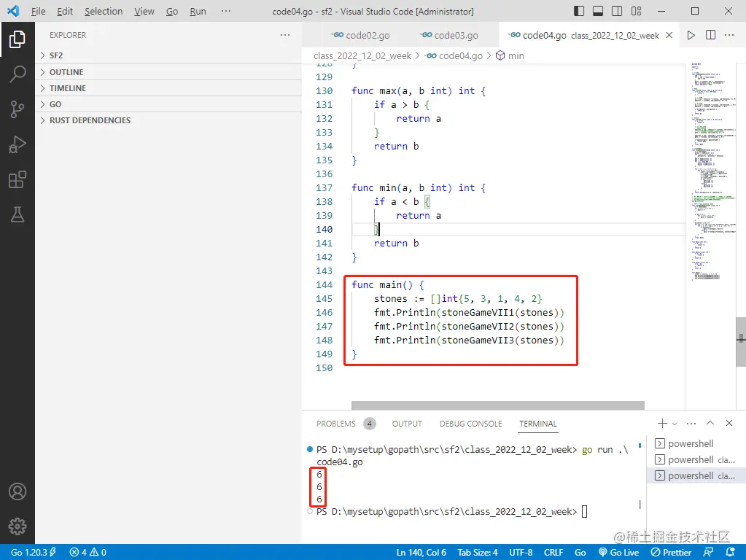746x560 pixels.
Task: Open feedback icon in status bar
Action: [708, 553]
